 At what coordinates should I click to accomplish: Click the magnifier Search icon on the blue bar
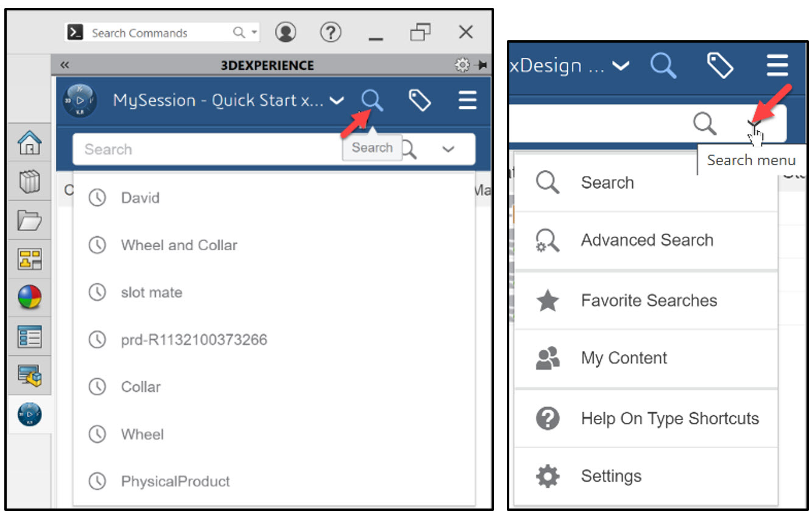[372, 100]
